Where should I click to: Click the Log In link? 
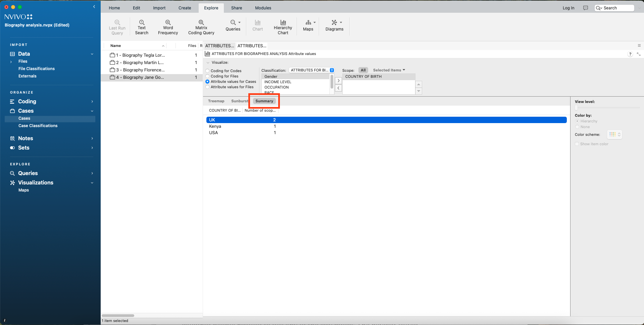(568, 8)
